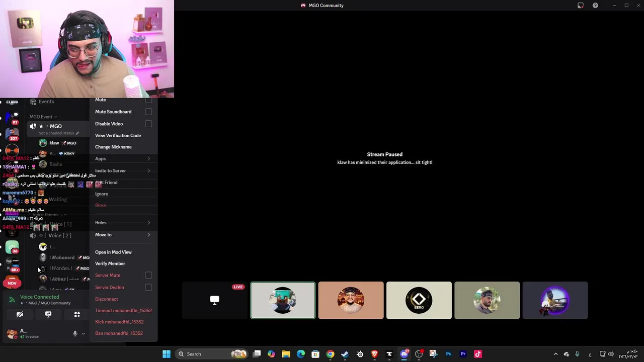Click the Windows taskbar Search box
644x362 pixels.
coord(212,354)
